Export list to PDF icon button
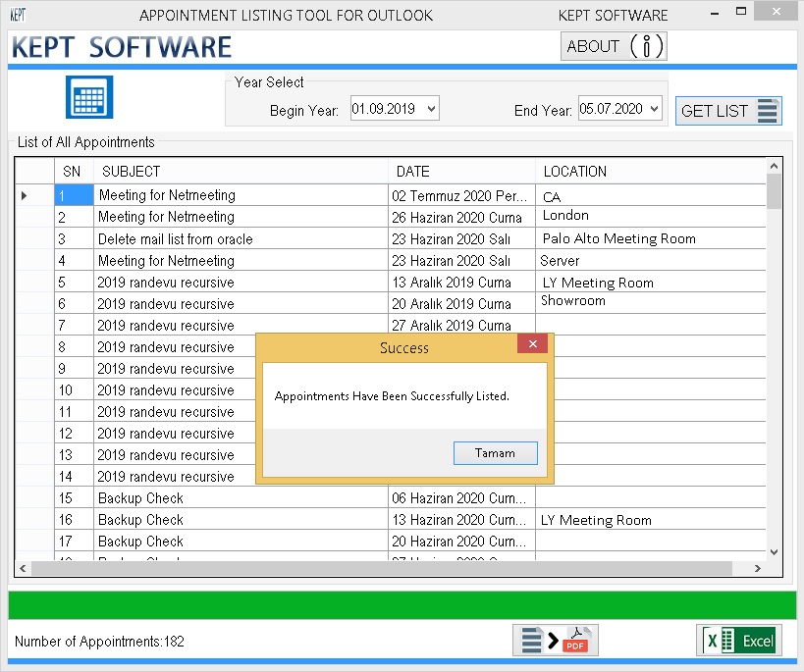The height and width of the screenshot is (672, 804). tap(556, 641)
